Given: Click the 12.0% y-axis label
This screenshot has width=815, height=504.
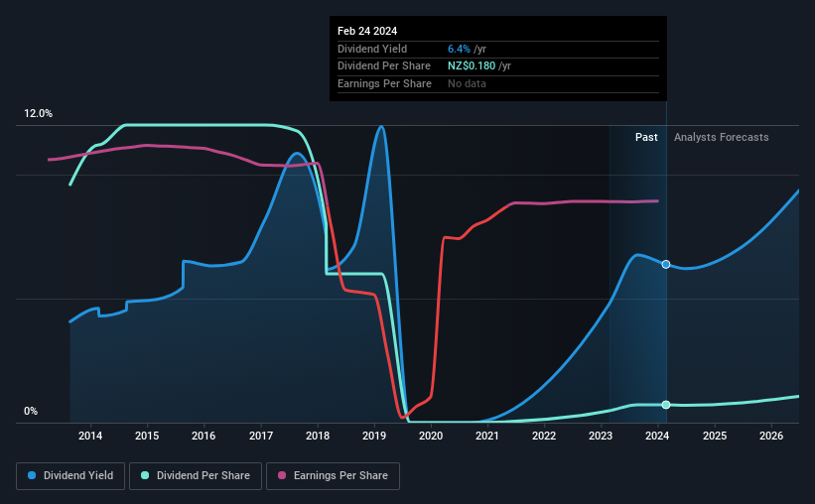Looking at the screenshot, I should click(38, 114).
